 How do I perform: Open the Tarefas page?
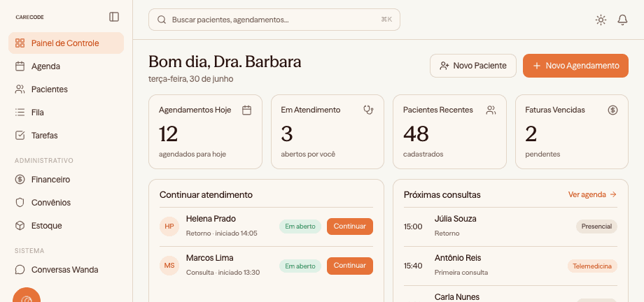(x=66, y=135)
